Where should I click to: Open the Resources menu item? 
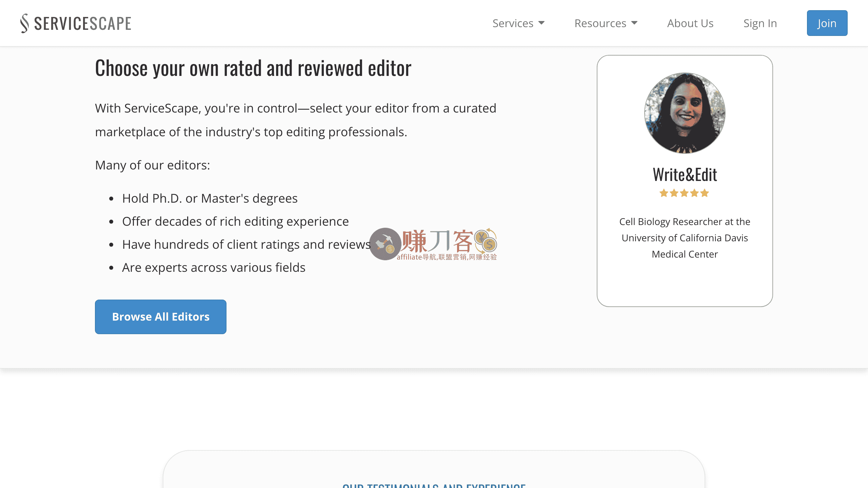tap(600, 23)
